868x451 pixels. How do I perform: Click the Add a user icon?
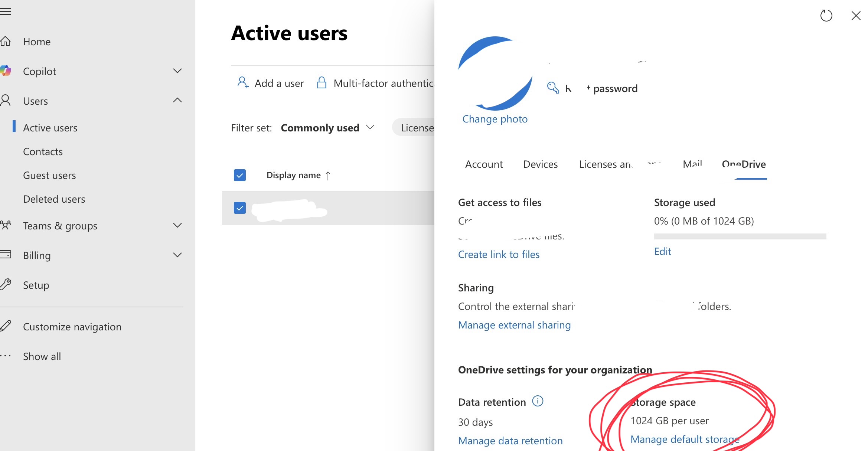(x=243, y=83)
